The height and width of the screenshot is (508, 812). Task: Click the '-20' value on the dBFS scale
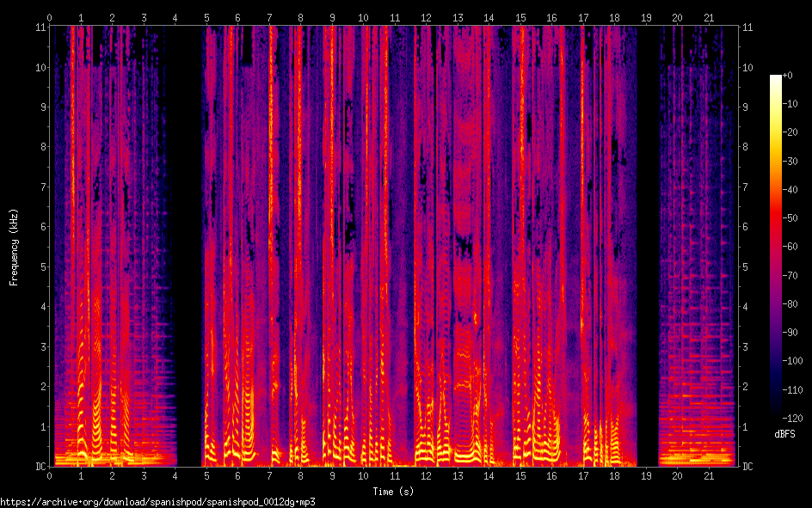tap(790, 132)
